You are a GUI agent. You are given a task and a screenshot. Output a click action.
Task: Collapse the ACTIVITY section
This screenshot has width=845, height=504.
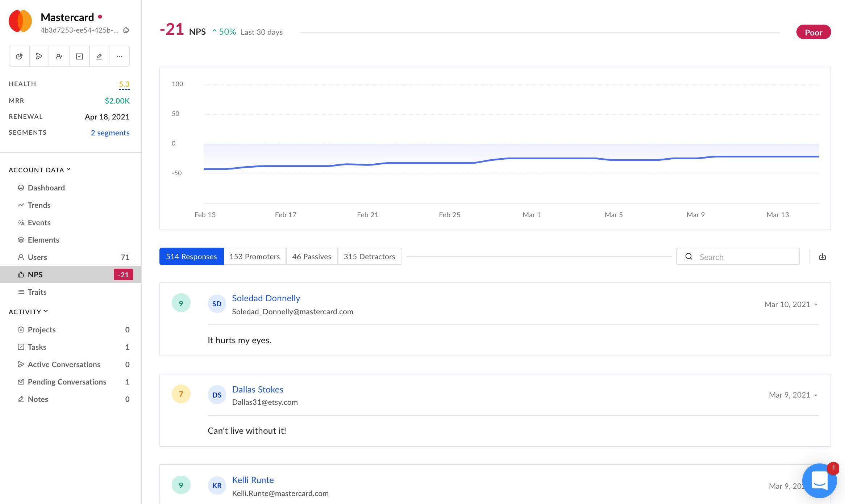coord(46,311)
